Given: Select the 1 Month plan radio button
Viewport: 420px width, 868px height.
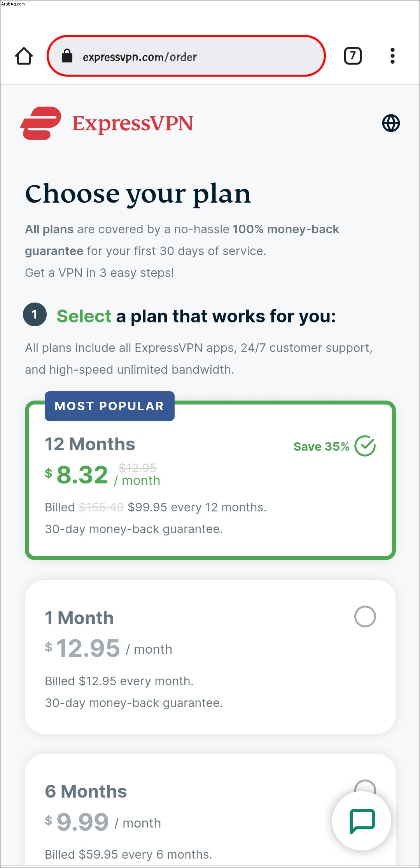Looking at the screenshot, I should click(x=365, y=616).
